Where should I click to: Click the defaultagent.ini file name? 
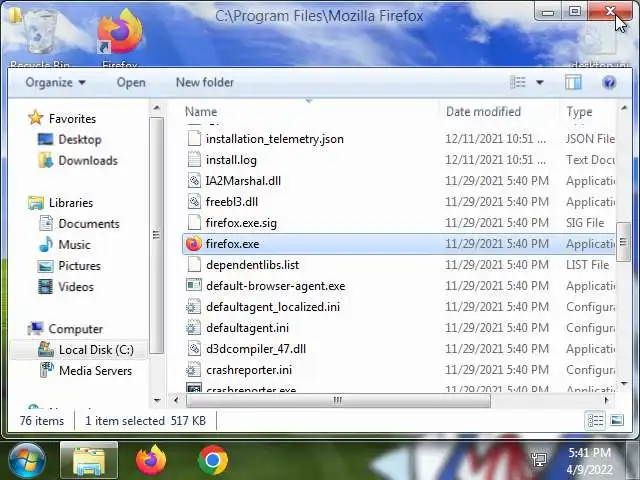tap(247, 328)
